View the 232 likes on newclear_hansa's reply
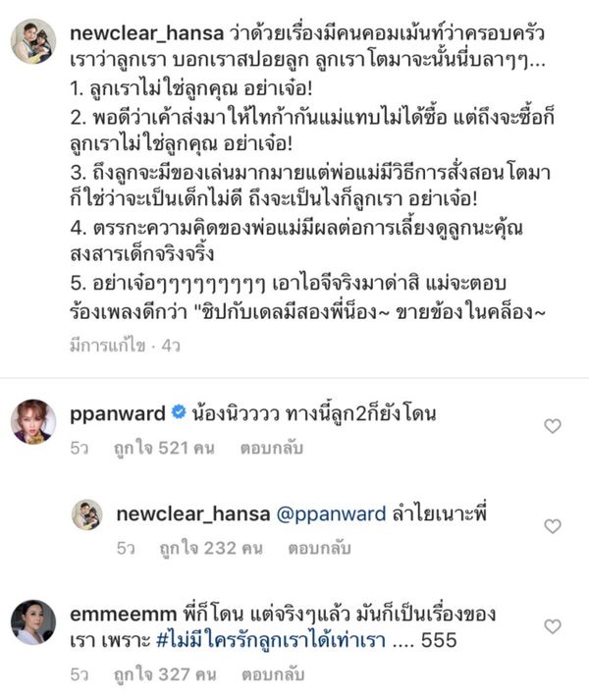 tap(211, 548)
